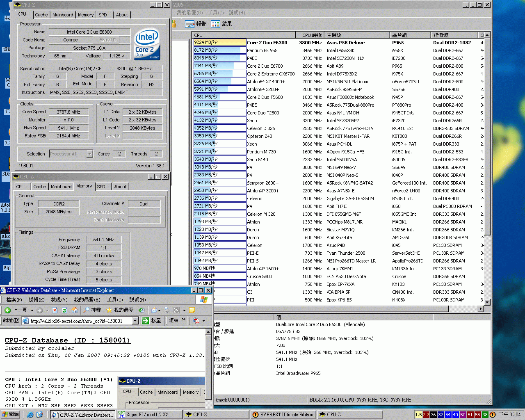The image size is (525, 420).
Task: Click the Mail envelope icon in IE toolbar
Action: [x=154, y=310]
